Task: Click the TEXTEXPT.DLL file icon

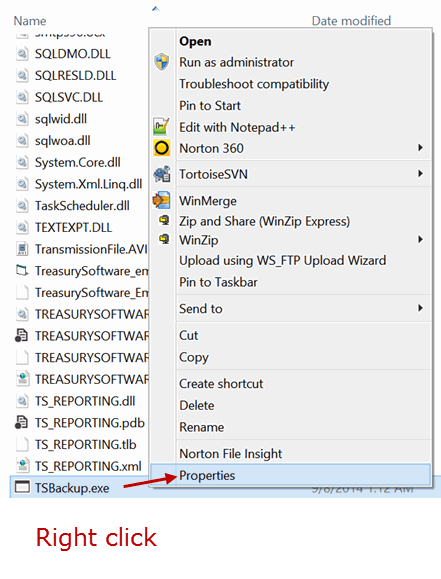Action: 22,227
